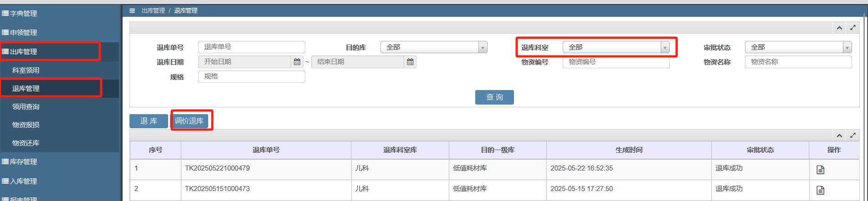This screenshot has height=201, width=868.
Task: Click 出库管理 breadcrumb link
Action: coord(153,10)
